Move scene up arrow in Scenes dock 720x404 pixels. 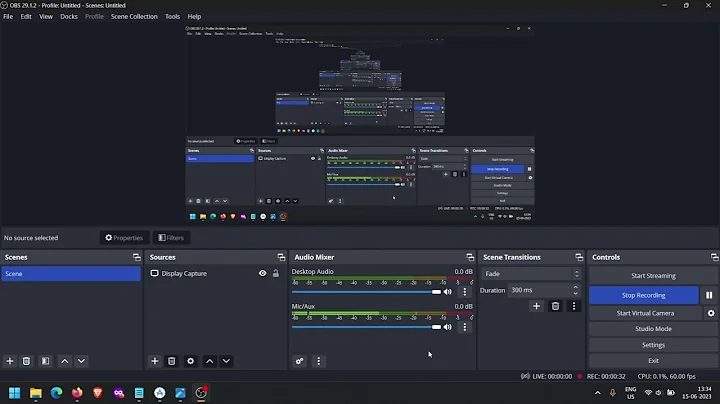coord(65,361)
